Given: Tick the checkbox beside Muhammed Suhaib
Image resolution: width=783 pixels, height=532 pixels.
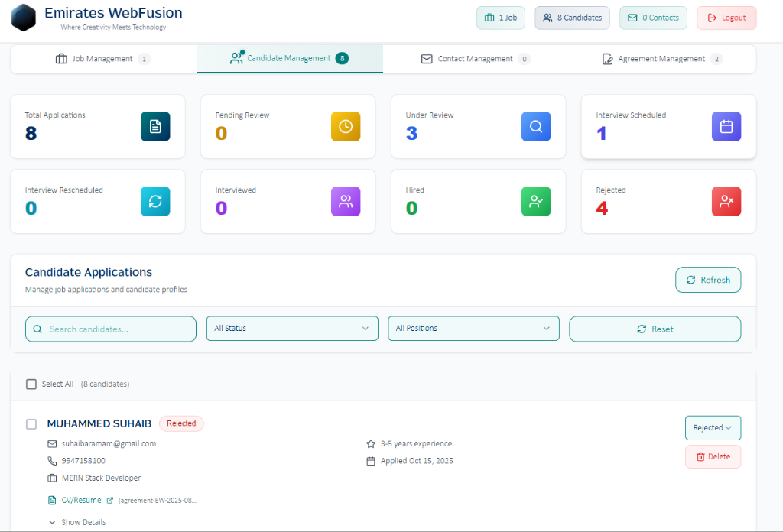Looking at the screenshot, I should (x=31, y=423).
